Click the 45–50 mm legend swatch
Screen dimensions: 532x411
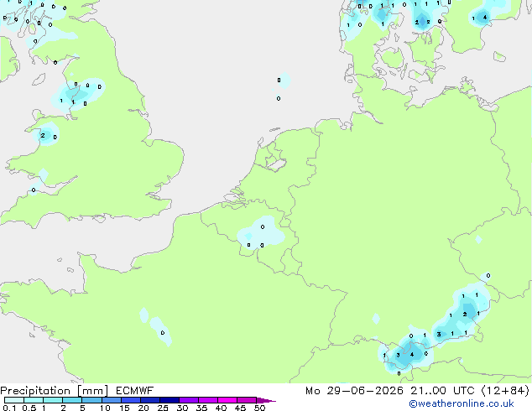[247, 400]
